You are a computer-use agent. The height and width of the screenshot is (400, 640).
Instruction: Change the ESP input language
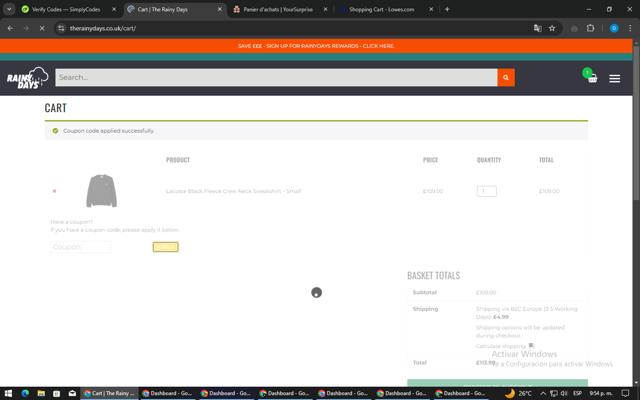(x=577, y=393)
